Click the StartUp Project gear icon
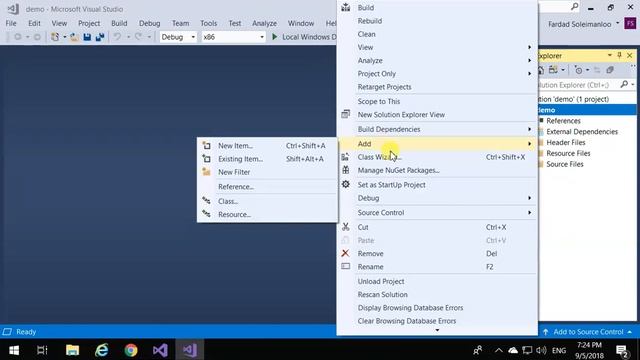This screenshot has width=640, height=360. (x=346, y=184)
